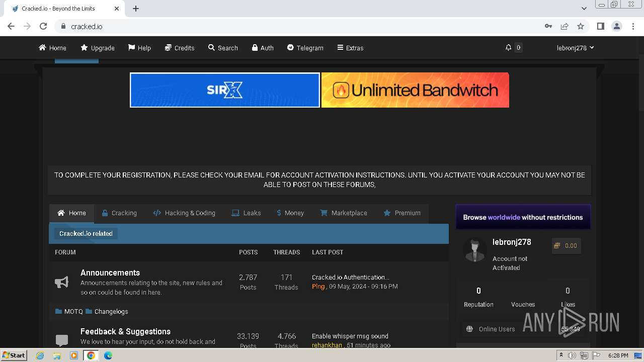
Task: Close the Cracked.io browser tab
Action: 117,9
